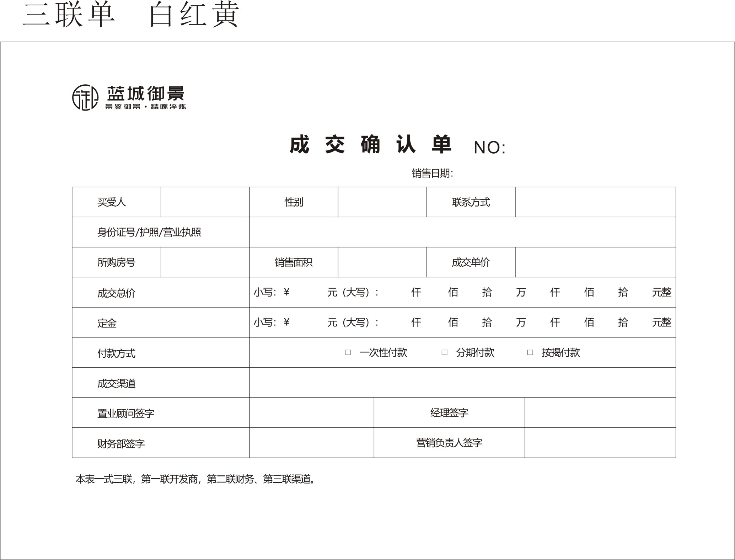Viewport: 735px width, 560px height.
Task: Click the 成交确认单 title heading
Action: click(x=370, y=145)
